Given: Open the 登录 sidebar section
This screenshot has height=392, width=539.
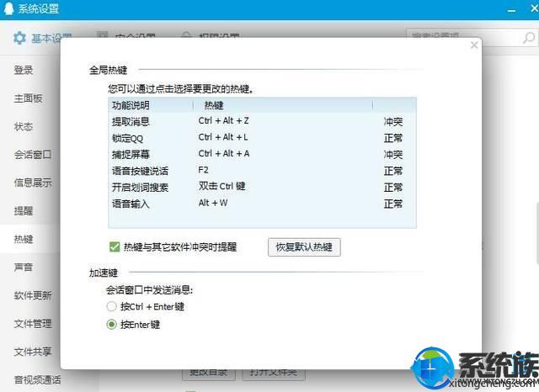Looking at the screenshot, I should [24, 70].
